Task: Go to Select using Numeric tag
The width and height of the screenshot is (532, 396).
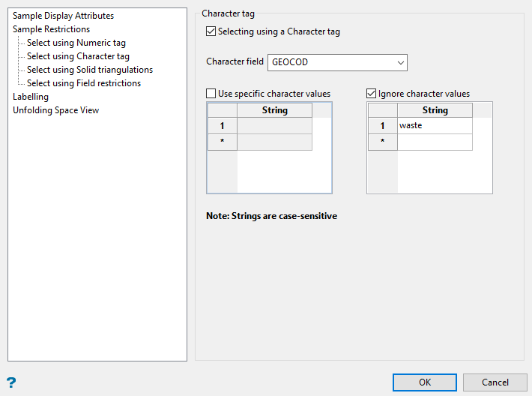Action: point(76,43)
